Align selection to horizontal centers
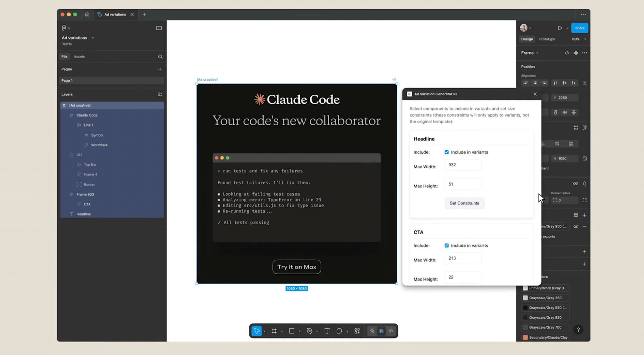This screenshot has width=644, height=355. coord(535,83)
